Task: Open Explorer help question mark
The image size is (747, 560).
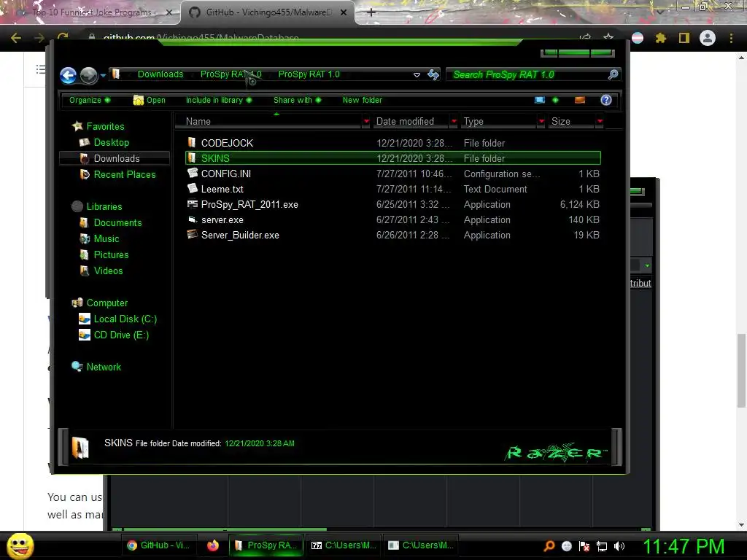Action: point(606,100)
